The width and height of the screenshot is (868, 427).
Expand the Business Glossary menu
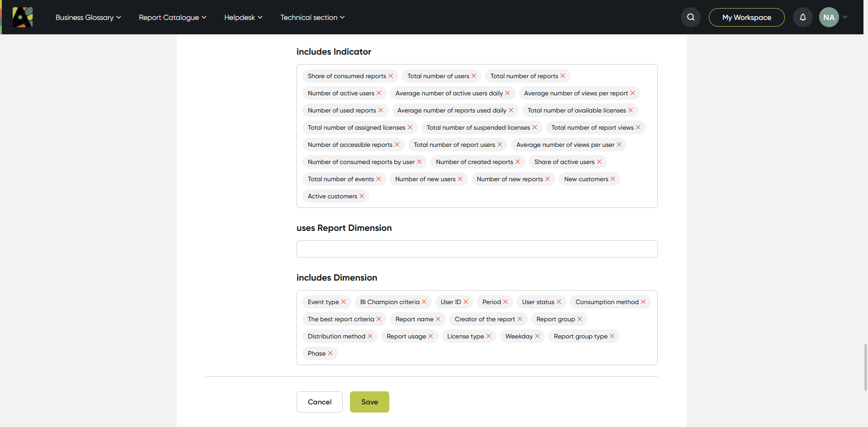pyautogui.click(x=88, y=17)
